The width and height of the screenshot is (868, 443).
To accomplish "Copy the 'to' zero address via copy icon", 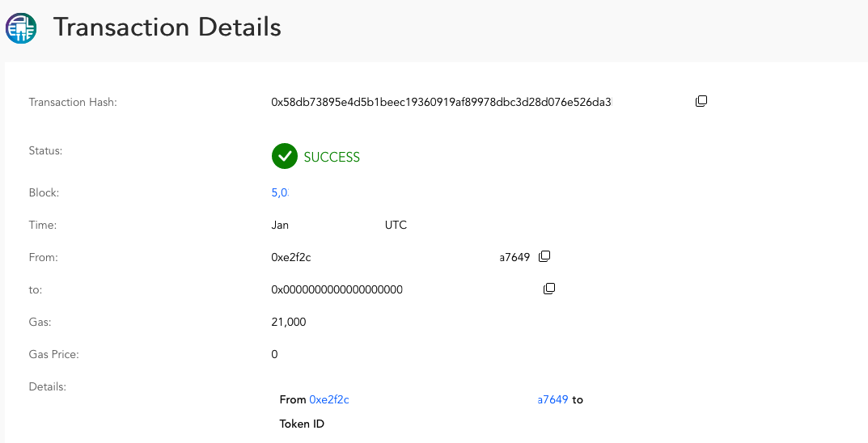I will [x=549, y=288].
